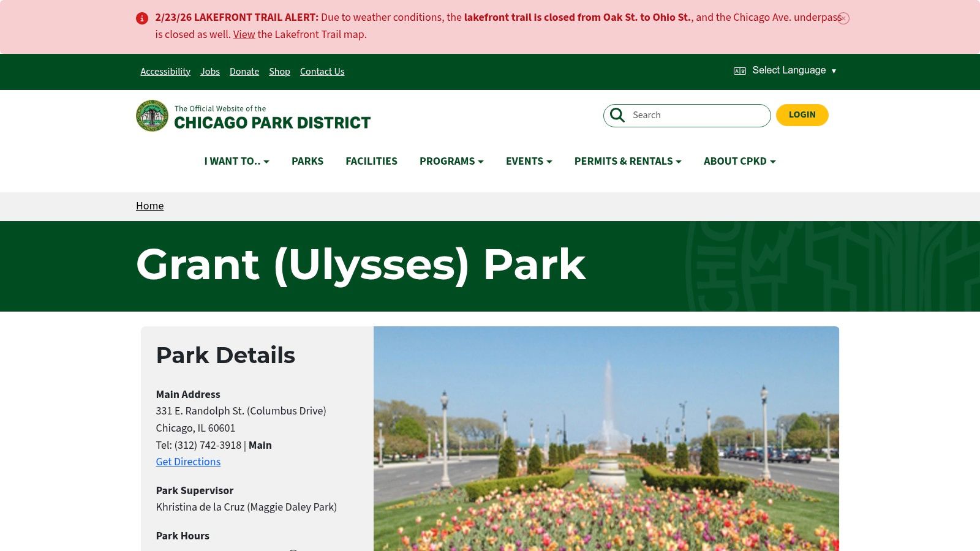
Task: Open the View Lakefront Trail map link
Action: click(244, 34)
